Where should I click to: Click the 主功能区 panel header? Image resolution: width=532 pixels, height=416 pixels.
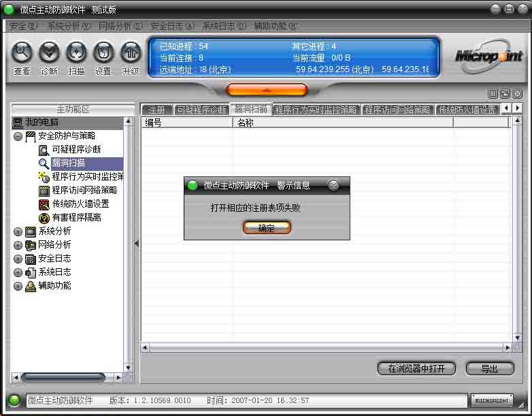pyautogui.click(x=73, y=110)
